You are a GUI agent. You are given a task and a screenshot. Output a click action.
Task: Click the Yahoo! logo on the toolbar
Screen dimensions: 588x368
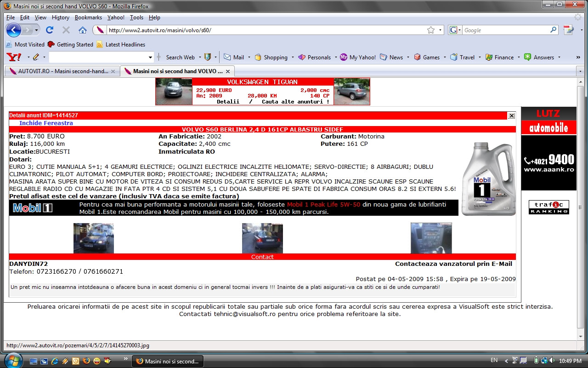tap(14, 57)
